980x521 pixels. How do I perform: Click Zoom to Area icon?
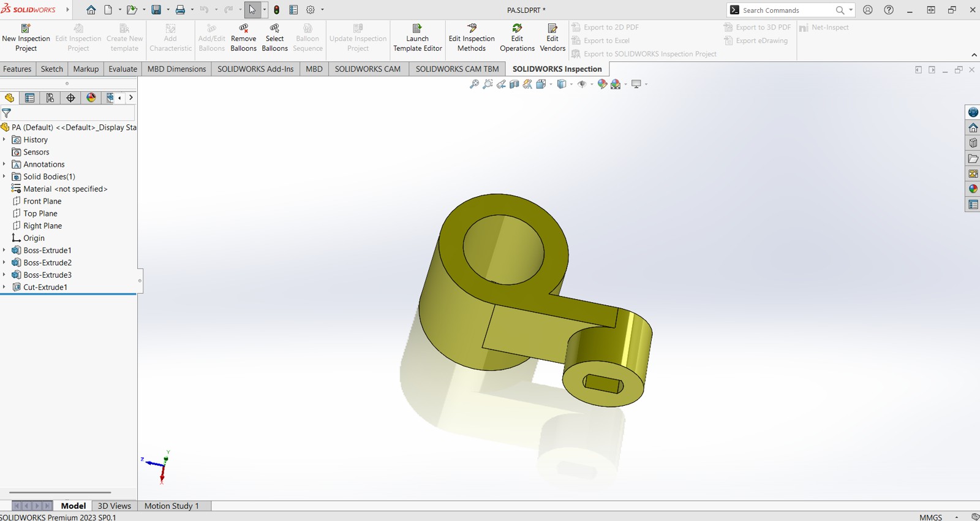tap(488, 84)
